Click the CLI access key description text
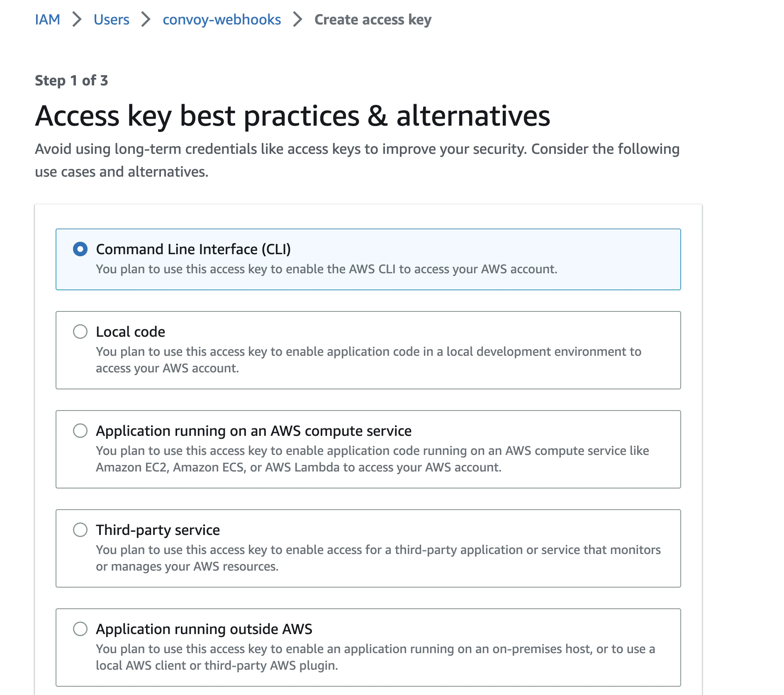Viewport: 784px width, 695px height. (327, 269)
